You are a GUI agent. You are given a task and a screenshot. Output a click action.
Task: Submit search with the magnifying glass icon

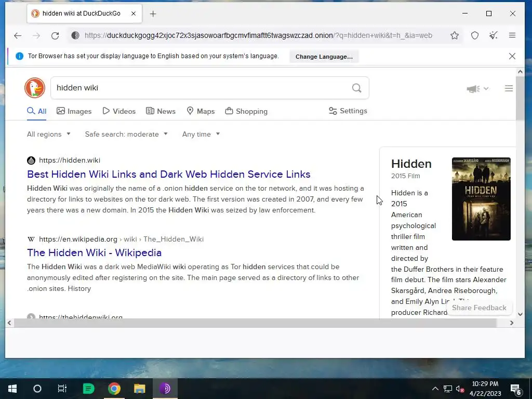point(356,88)
